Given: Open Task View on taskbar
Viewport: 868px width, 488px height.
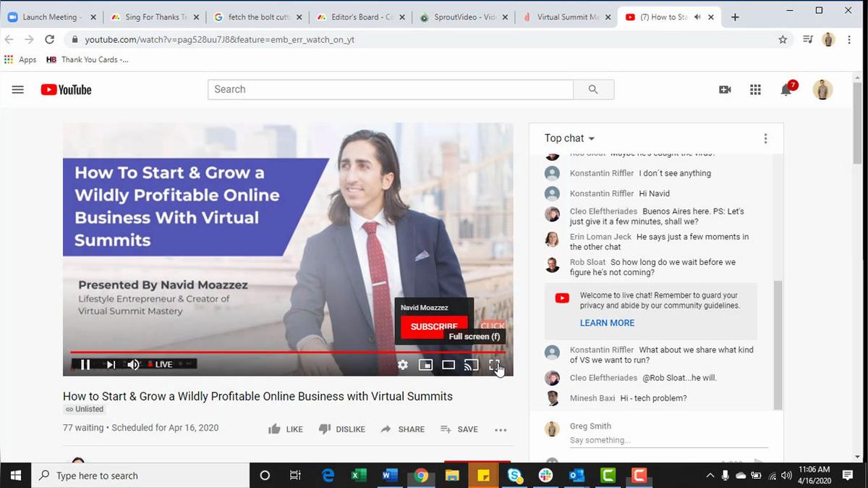Looking at the screenshot, I should 295,476.
